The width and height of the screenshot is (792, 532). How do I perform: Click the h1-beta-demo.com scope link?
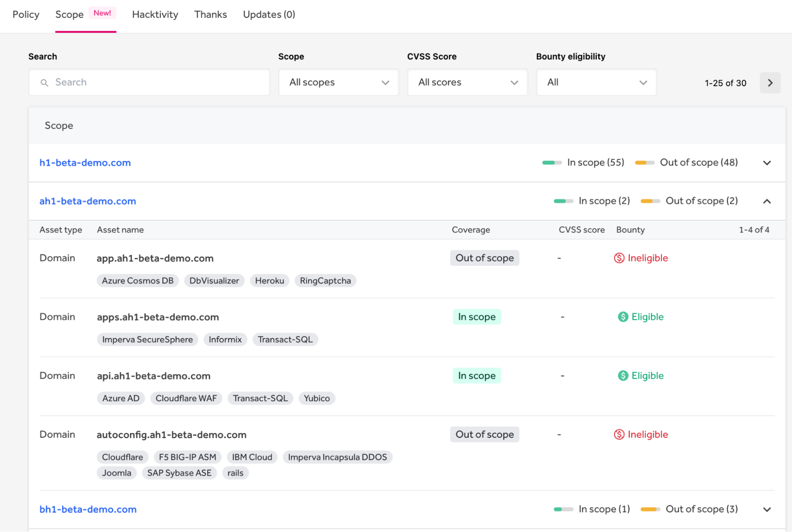pos(85,163)
